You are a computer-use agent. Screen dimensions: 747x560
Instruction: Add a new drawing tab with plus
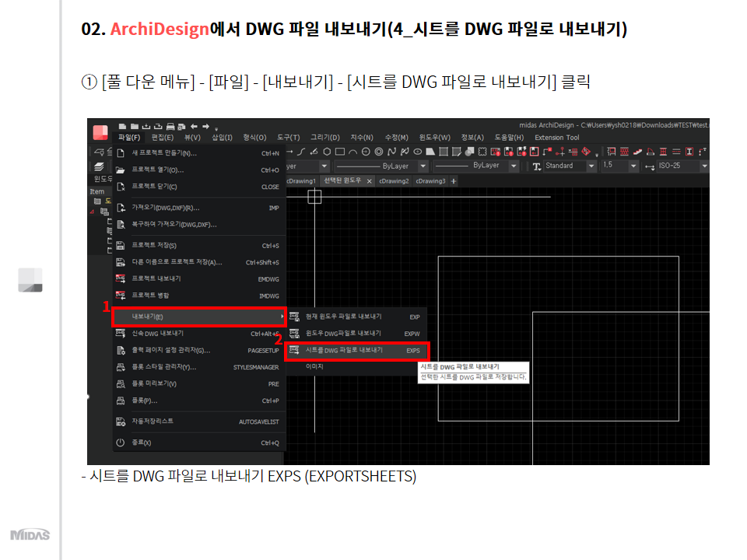coord(454,181)
